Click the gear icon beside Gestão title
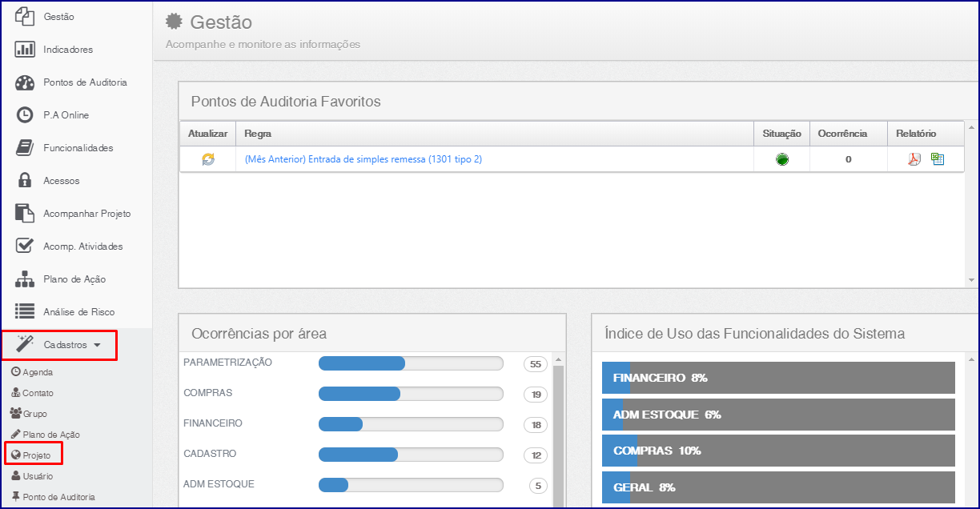980x509 pixels. tap(173, 22)
